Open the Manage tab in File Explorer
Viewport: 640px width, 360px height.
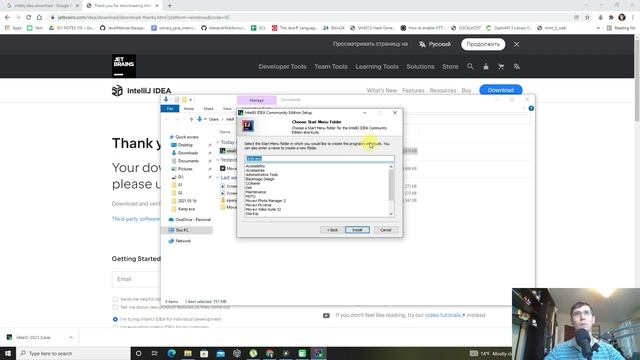pyautogui.click(x=256, y=100)
